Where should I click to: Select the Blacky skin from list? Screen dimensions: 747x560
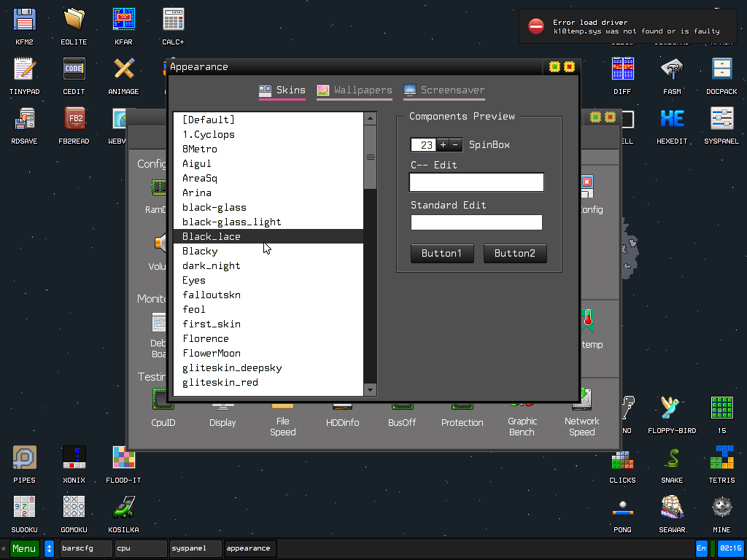tap(200, 251)
